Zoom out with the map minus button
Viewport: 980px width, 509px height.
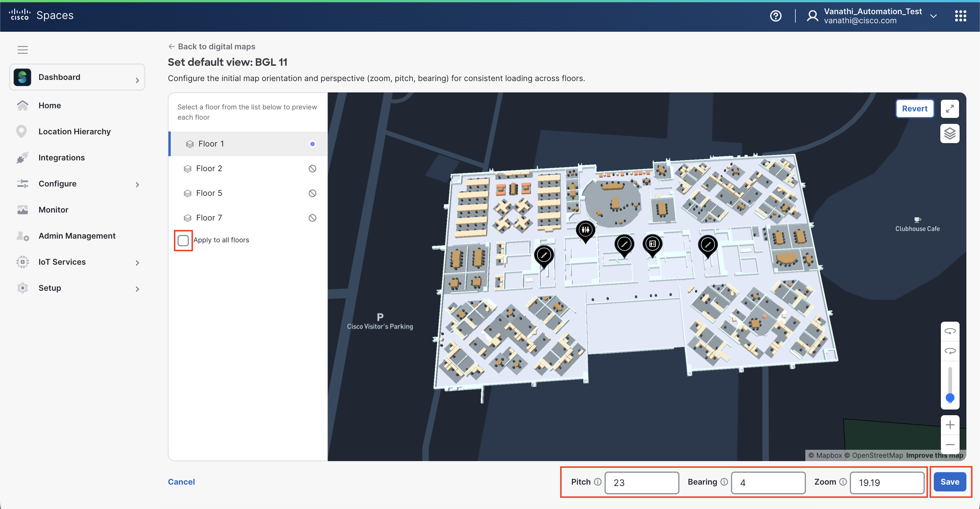pos(950,444)
